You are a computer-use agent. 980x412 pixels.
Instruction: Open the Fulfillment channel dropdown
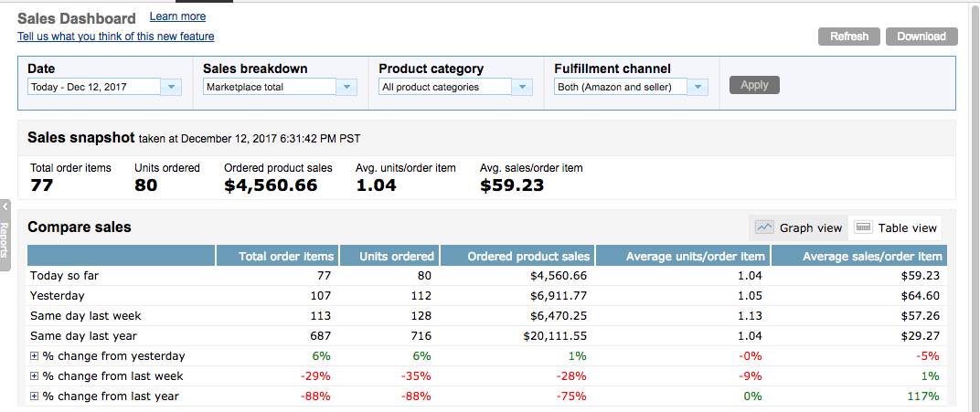(632, 87)
